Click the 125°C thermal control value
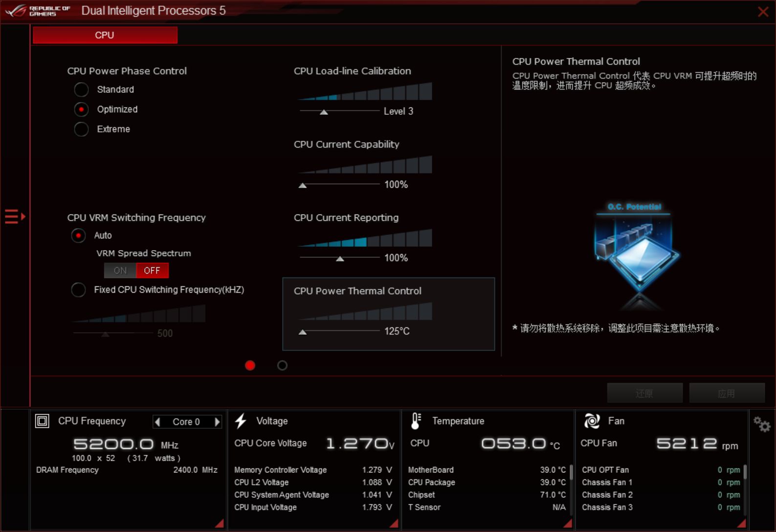Image resolution: width=776 pixels, height=532 pixels. click(x=397, y=331)
